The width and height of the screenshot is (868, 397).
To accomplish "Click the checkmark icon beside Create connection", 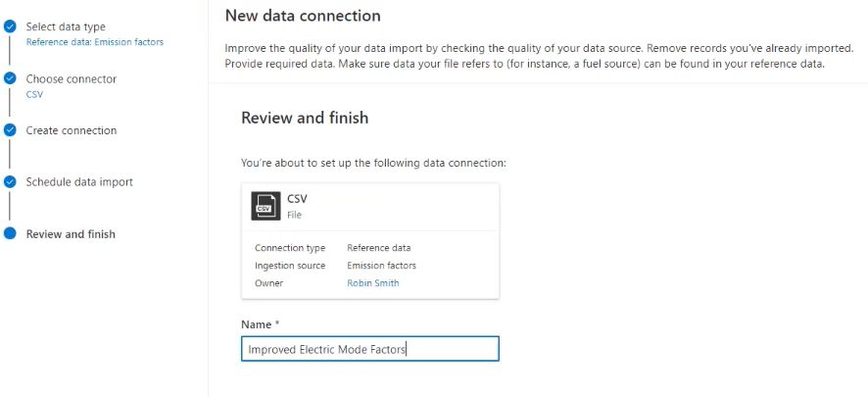I will pyautogui.click(x=10, y=129).
